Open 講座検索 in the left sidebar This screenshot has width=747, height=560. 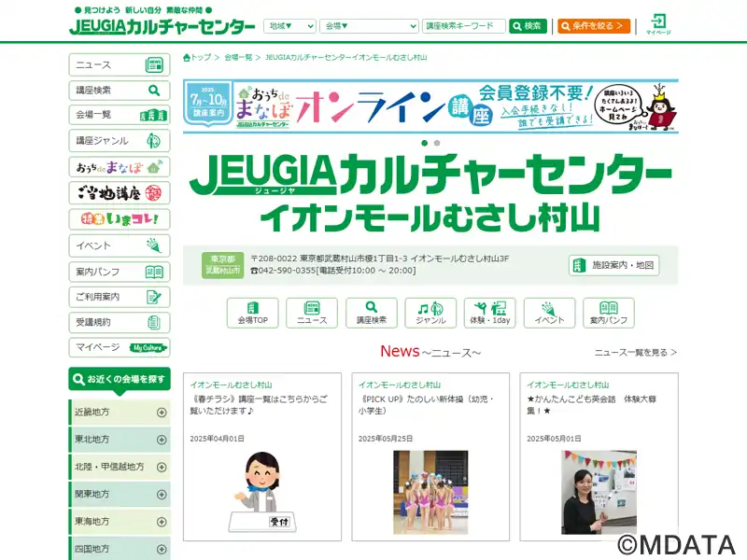pos(120,90)
